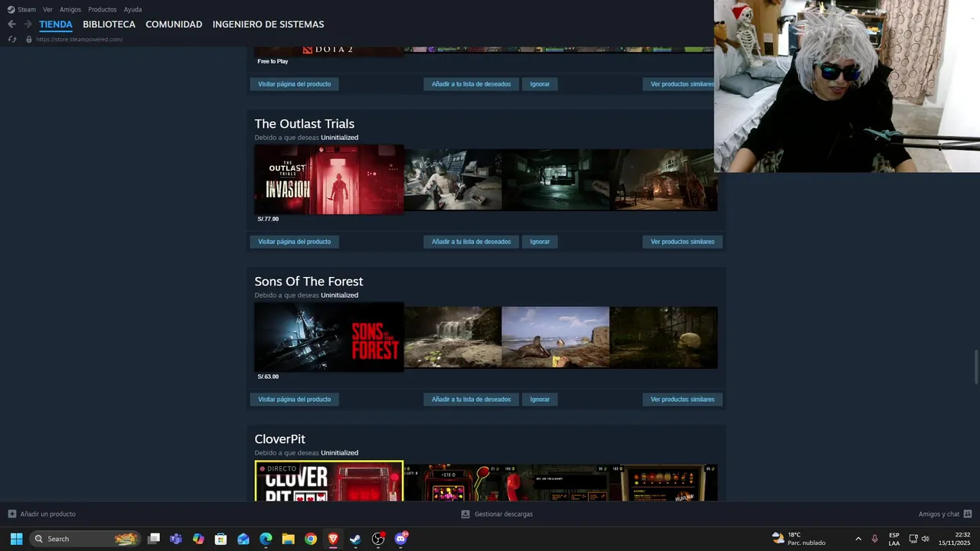Image resolution: width=980 pixels, height=551 pixels.
Task: Go back with the left arrow
Action: pos(11,24)
